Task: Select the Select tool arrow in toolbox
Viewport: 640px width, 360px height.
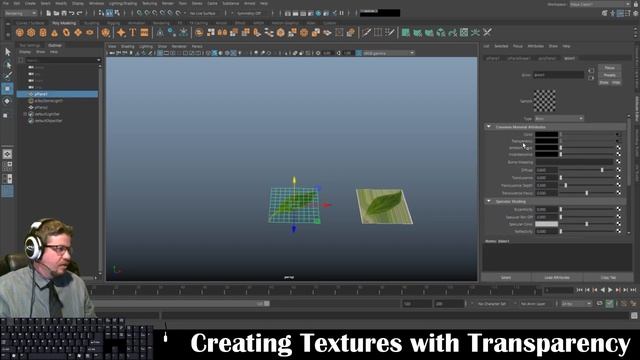Action: click(8, 52)
